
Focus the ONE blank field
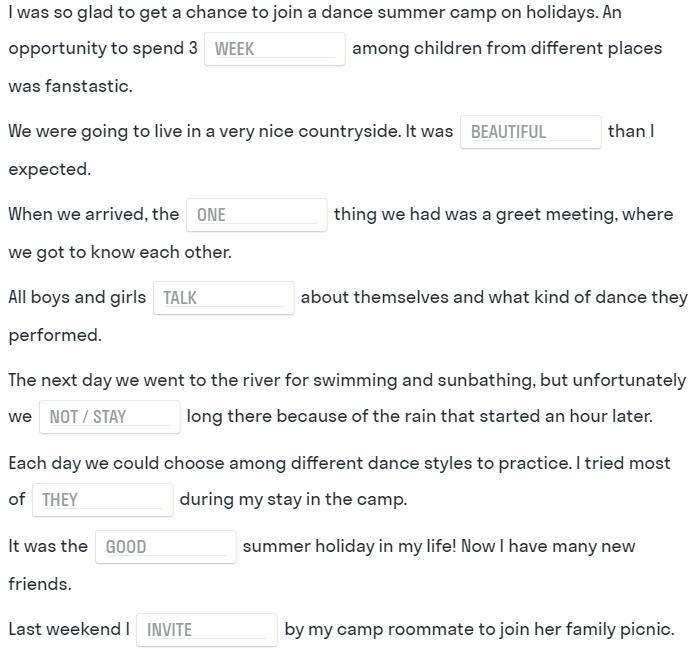257,215
